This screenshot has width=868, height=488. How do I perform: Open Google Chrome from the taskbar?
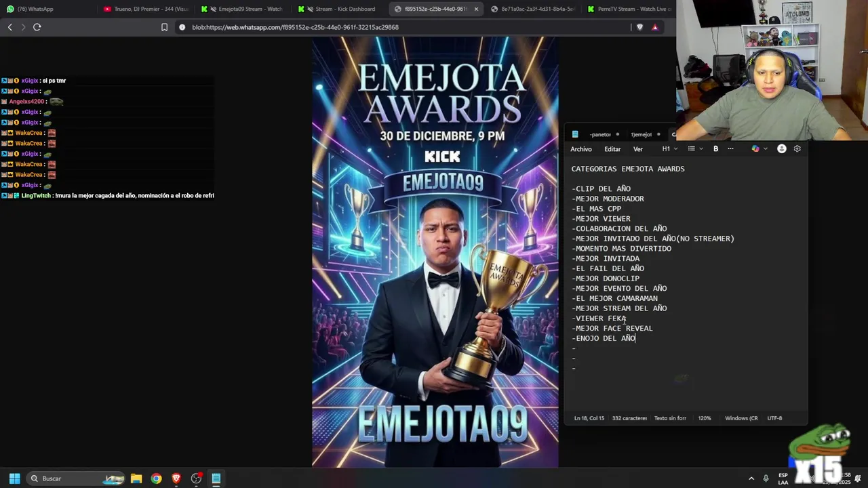tap(157, 479)
